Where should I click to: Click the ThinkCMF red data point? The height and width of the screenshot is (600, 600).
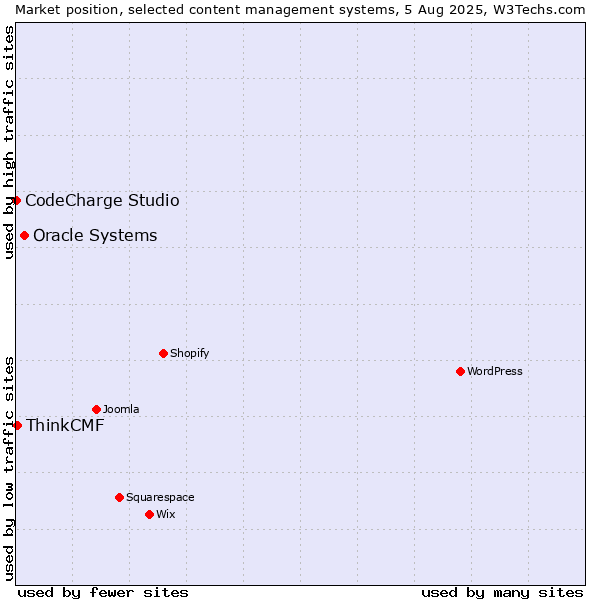click(17, 425)
